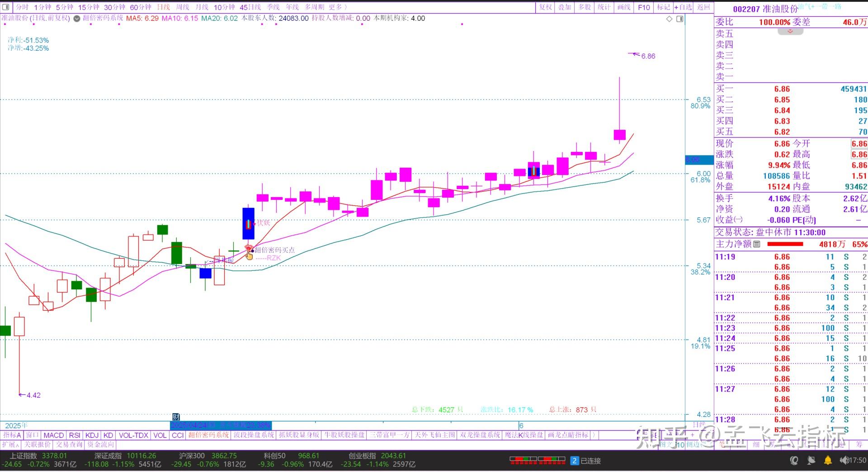Click the red-green market breadth bar
The width and height of the screenshot is (868, 472).
538,460
